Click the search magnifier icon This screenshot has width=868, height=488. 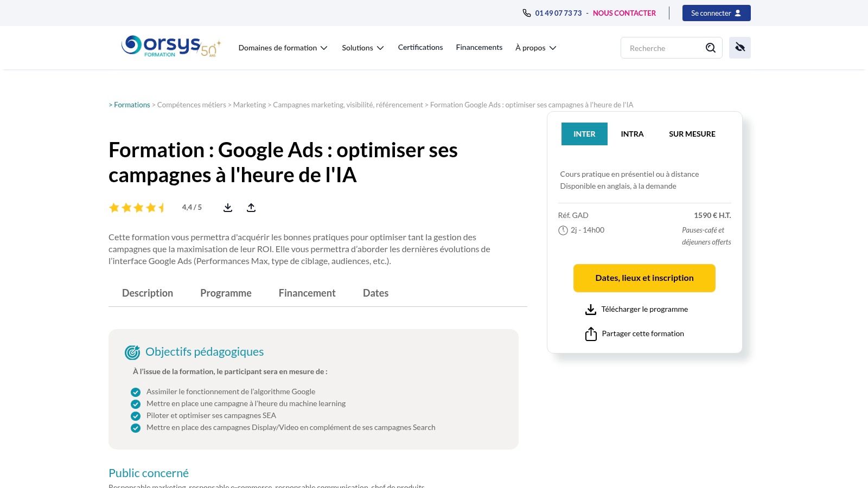[710, 48]
